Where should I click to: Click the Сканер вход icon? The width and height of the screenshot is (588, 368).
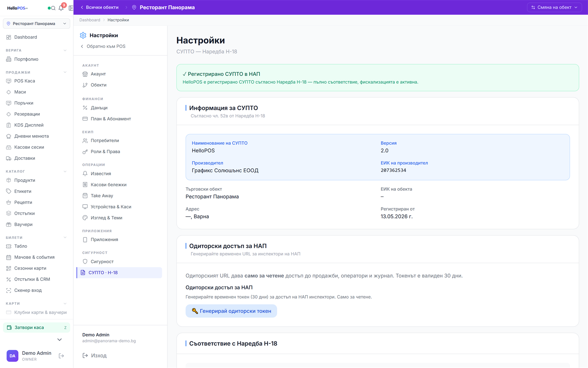9,290
